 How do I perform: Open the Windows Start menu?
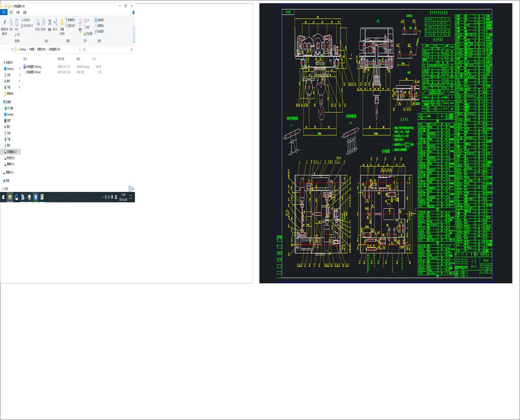click(x=3, y=197)
